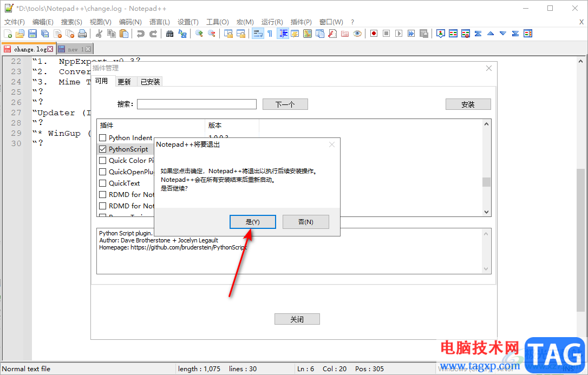Tick the QuickOpenPlugin checkbox
The width and height of the screenshot is (588, 375).
click(x=102, y=172)
